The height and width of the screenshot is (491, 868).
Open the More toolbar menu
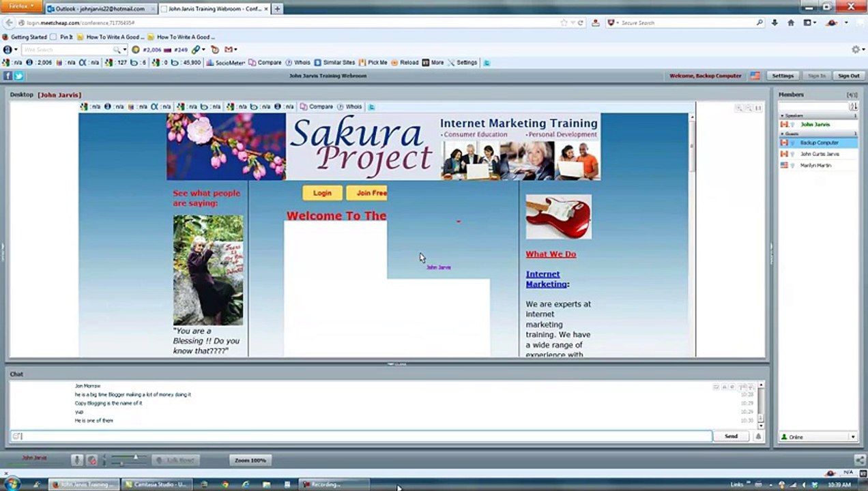click(433, 62)
